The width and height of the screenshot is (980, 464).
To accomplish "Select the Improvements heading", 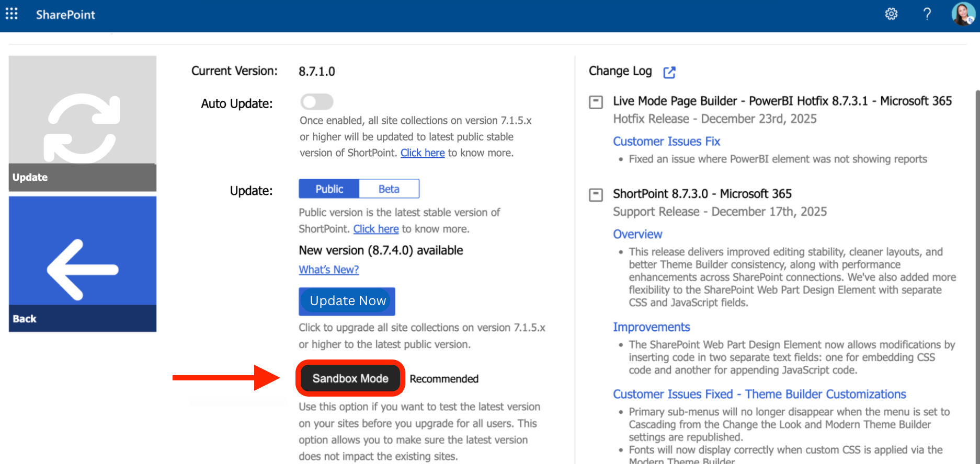I will (x=652, y=327).
